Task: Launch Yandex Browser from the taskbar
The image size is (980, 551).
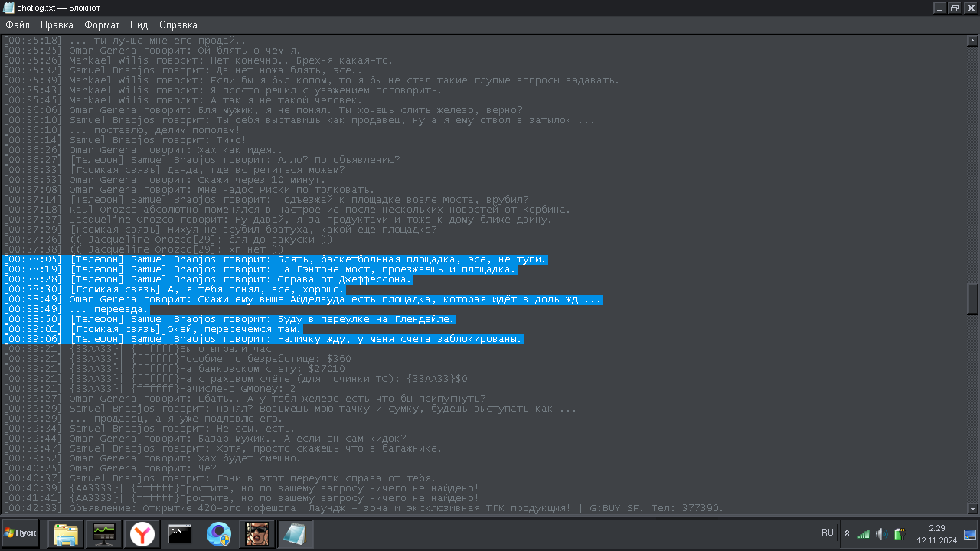Action: pos(142,534)
